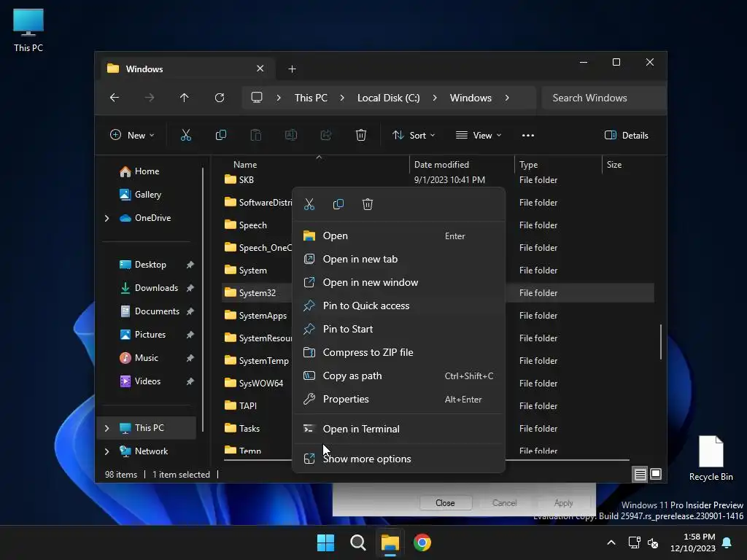Click the Windows tab title
The image size is (747, 560).
pos(144,69)
